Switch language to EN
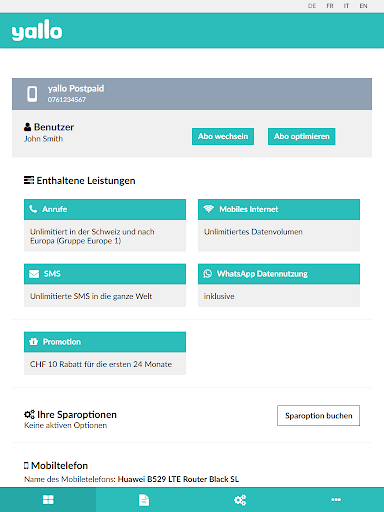Viewport: 384px width, 512px height. pyautogui.click(x=363, y=6)
